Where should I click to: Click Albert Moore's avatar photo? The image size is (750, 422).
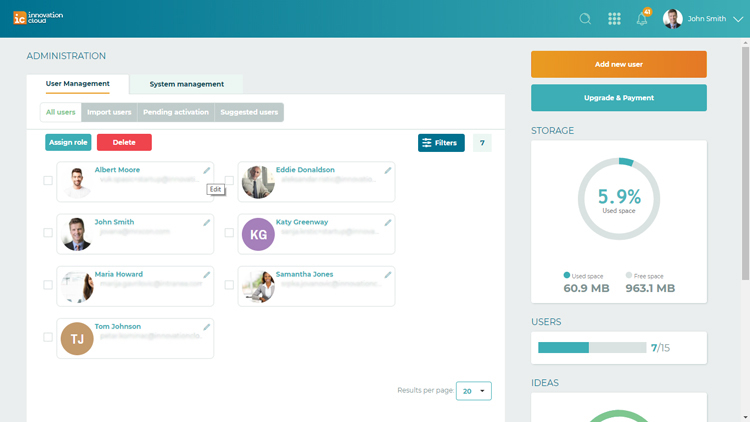(77, 182)
